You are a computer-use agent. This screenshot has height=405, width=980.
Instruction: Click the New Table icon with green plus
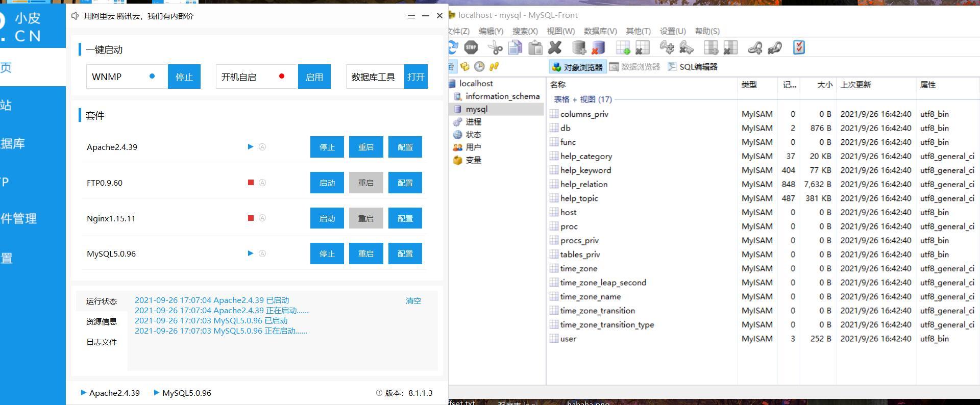tap(623, 48)
